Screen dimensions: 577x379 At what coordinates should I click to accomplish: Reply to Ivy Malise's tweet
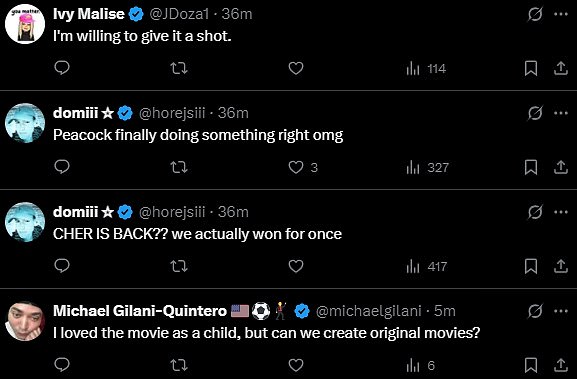point(62,68)
